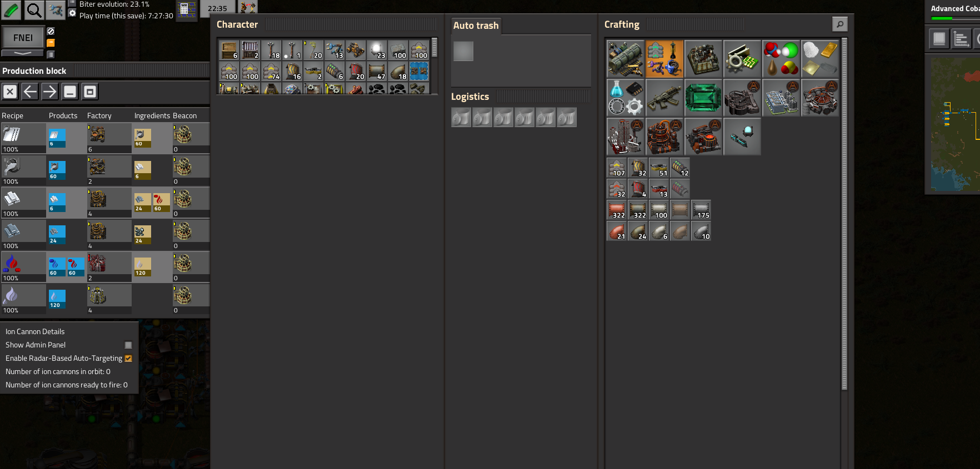Disable Radar-Based Auto-Targeting checkbox
Image resolution: width=980 pixels, height=469 pixels.
click(x=128, y=359)
